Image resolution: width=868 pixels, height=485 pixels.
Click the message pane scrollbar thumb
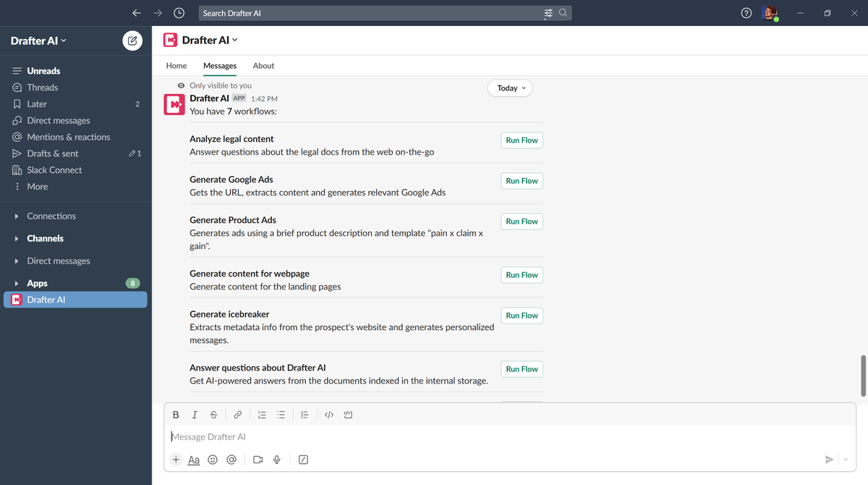click(862, 376)
